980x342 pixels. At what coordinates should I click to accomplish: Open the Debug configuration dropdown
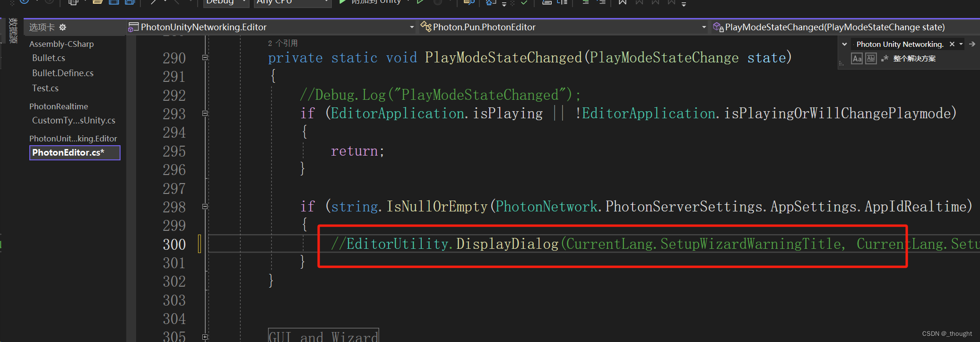pyautogui.click(x=226, y=2)
